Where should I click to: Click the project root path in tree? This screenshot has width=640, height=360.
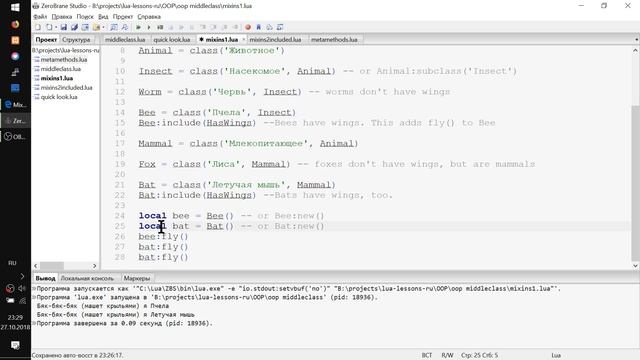coord(65,50)
